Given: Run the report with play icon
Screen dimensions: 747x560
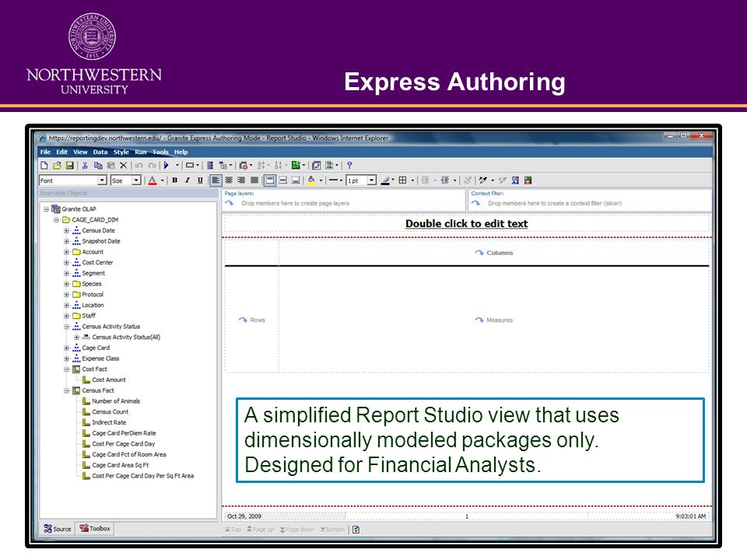Looking at the screenshot, I should [x=167, y=165].
